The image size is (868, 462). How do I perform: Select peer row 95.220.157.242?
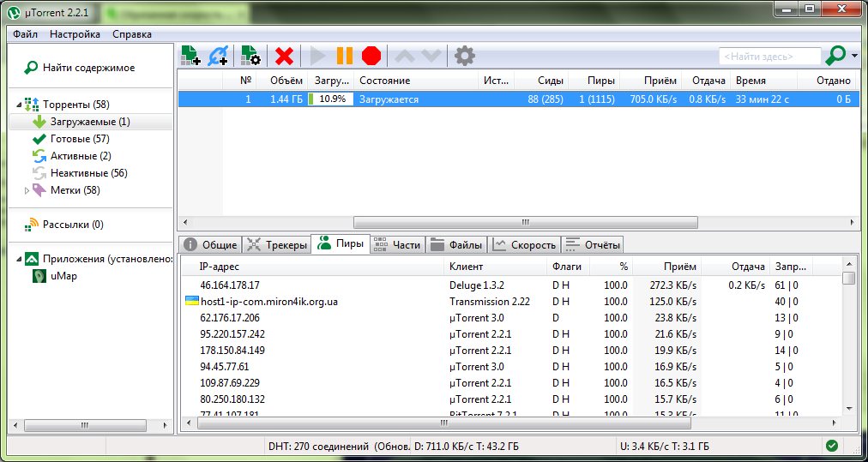click(x=512, y=334)
